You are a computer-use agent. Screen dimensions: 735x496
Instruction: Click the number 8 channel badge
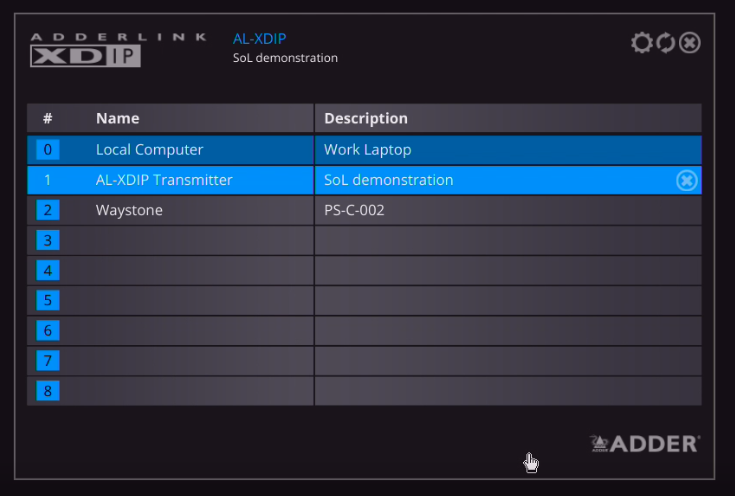(x=47, y=391)
